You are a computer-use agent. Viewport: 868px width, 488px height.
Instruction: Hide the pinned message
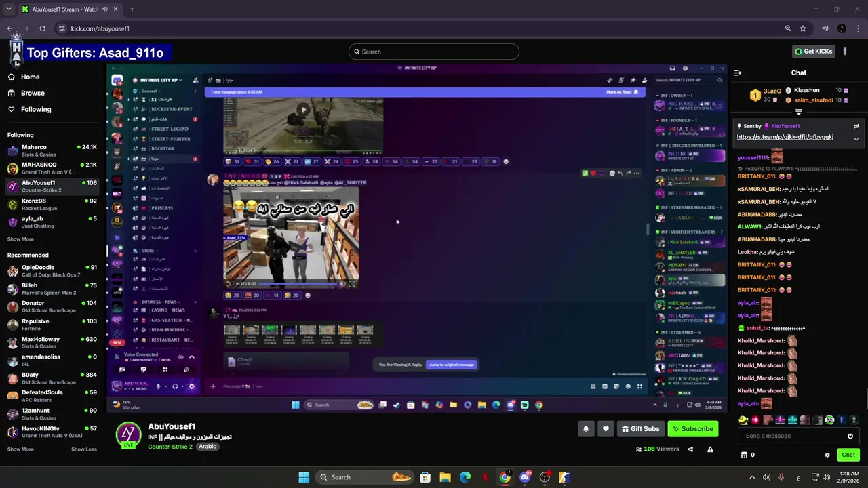(856, 126)
